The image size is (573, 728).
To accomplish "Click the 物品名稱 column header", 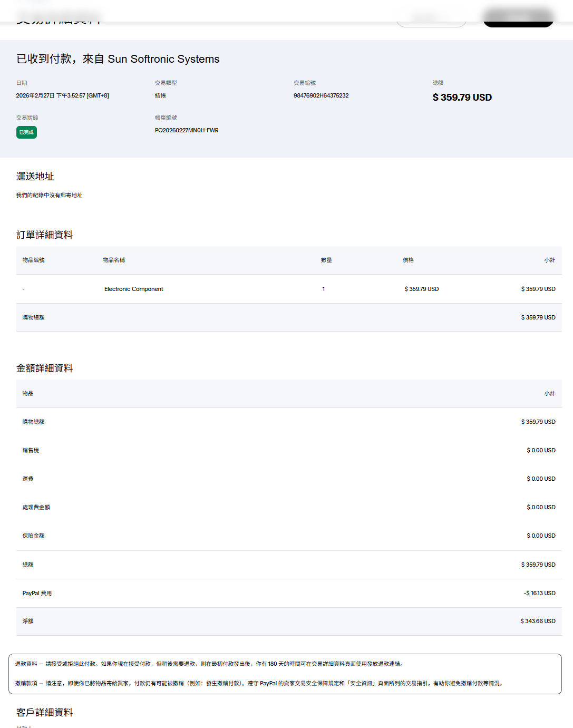I will 113,260.
